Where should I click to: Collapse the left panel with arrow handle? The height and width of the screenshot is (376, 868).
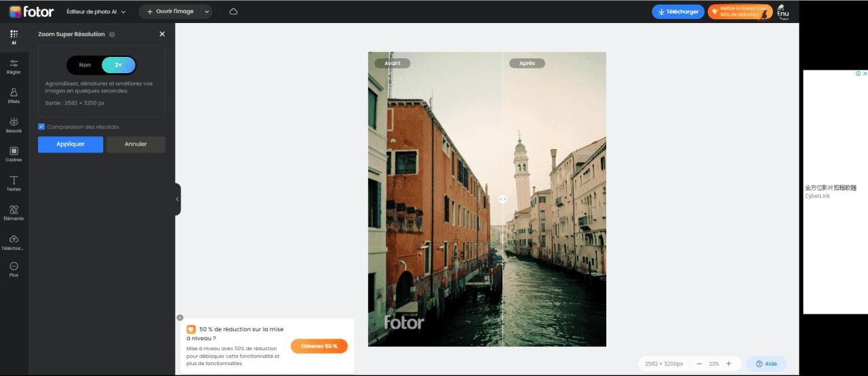(x=177, y=199)
